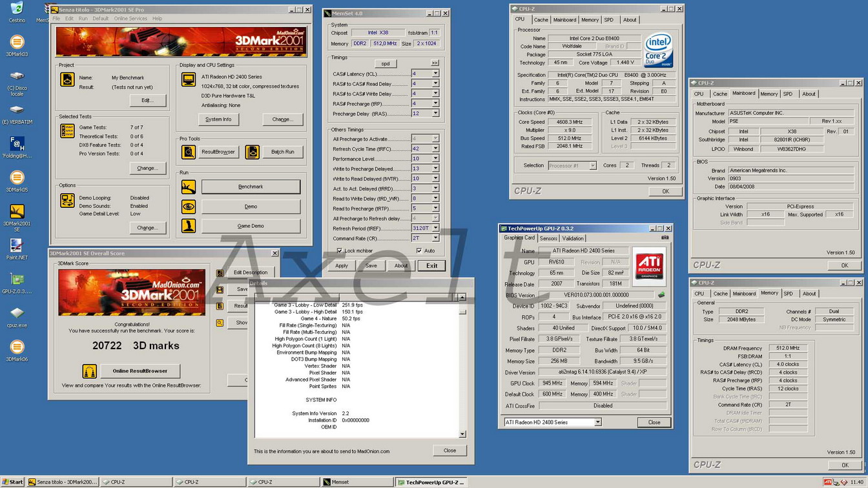This screenshot has width=868, height=488.
Task: Open the Refresh Cycle Time (tRFC) dropdown
Action: tap(435, 148)
